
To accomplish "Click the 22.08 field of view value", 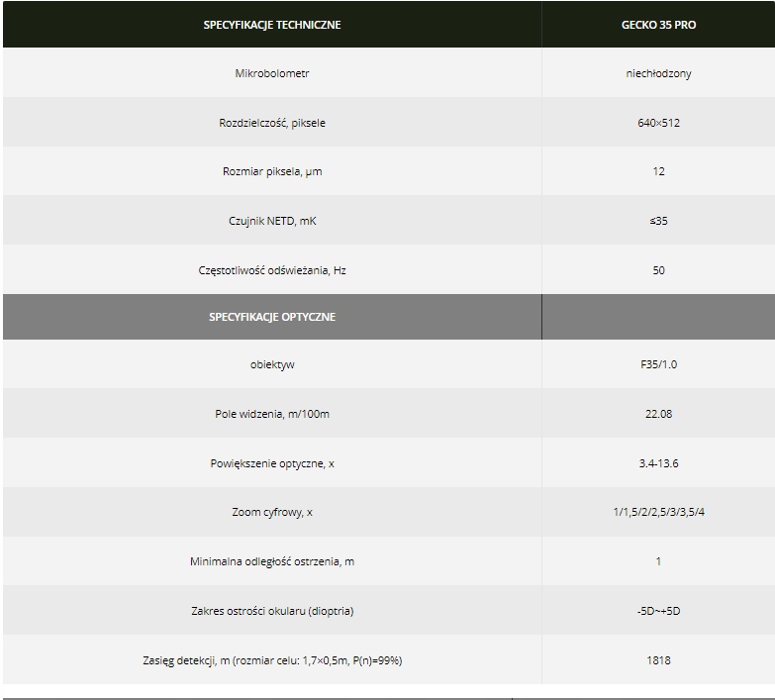I will (658, 414).
